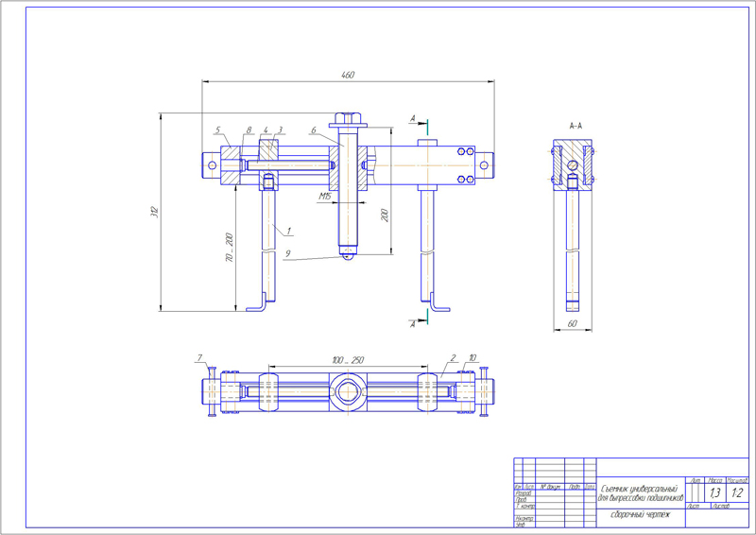The width and height of the screenshot is (756, 535).
Task: Select the scale value 1:2
Action: 737,493
